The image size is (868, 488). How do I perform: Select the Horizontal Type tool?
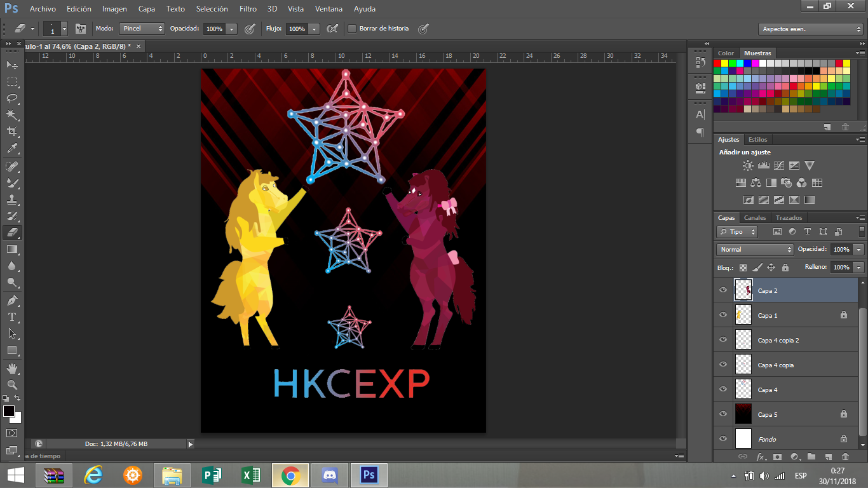coord(11,316)
